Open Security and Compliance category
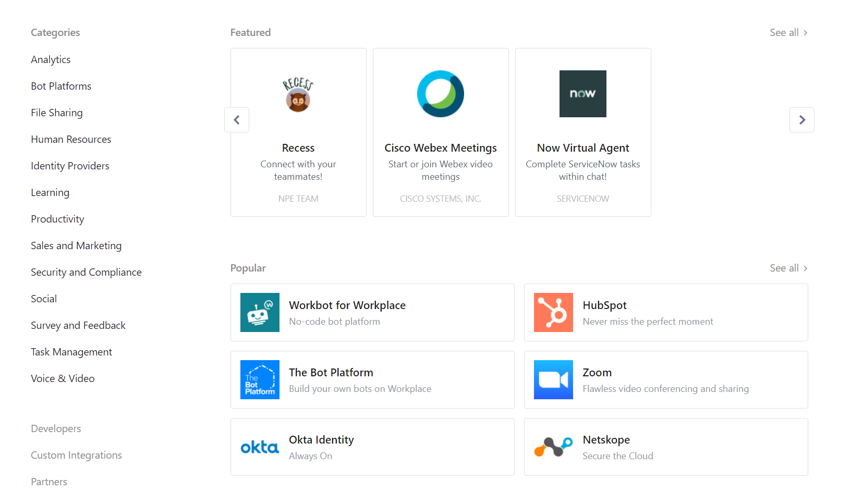The width and height of the screenshot is (863, 504). pyautogui.click(x=86, y=272)
